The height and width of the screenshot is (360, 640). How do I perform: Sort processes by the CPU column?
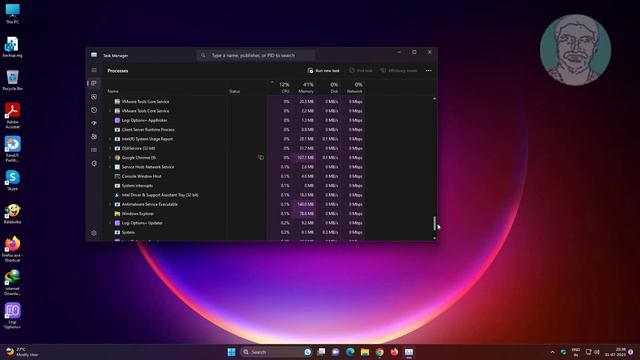pos(284,87)
